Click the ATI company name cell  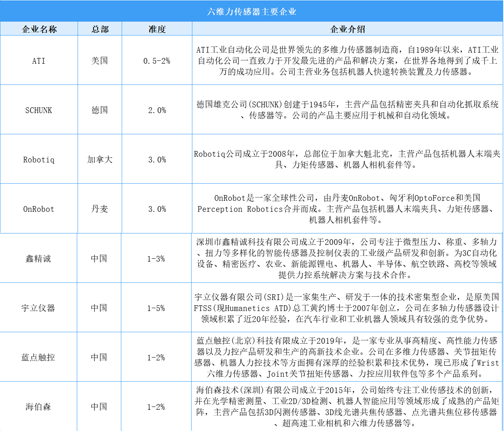click(39, 60)
